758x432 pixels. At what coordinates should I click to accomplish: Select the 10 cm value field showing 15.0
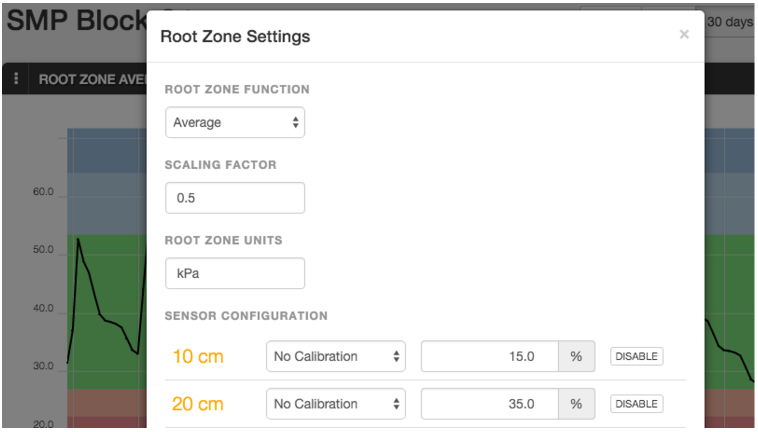coord(488,356)
